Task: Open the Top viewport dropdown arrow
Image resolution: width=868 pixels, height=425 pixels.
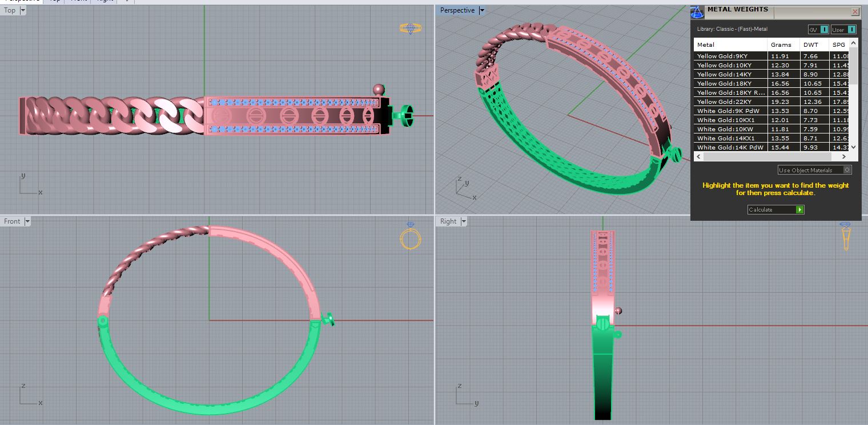Action: (x=22, y=10)
